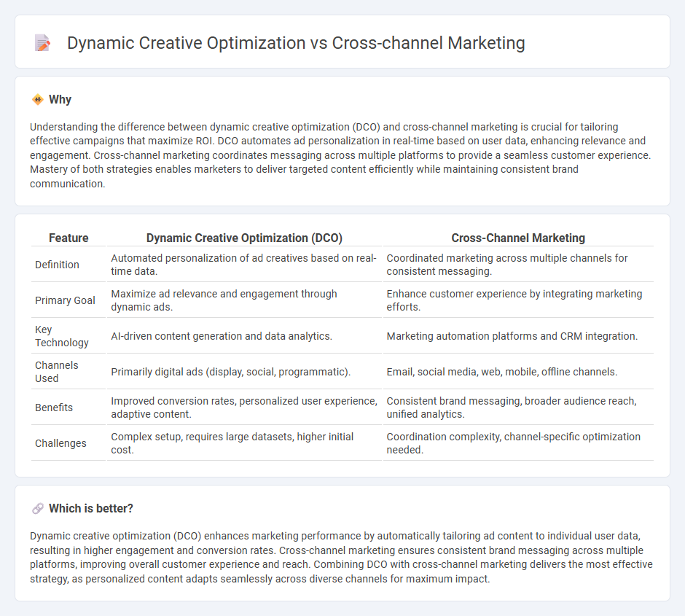Click cell 'Coordinated marketing across multiple channels'

tap(518, 265)
